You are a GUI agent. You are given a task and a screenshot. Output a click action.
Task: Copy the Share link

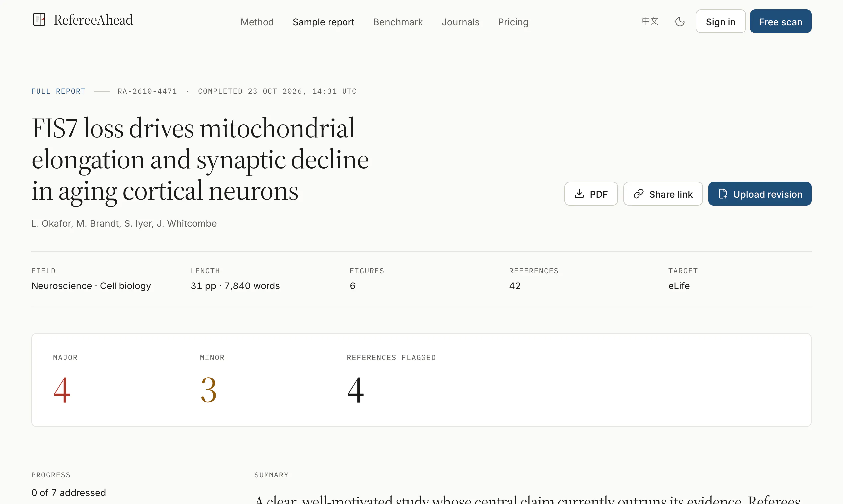662,194
